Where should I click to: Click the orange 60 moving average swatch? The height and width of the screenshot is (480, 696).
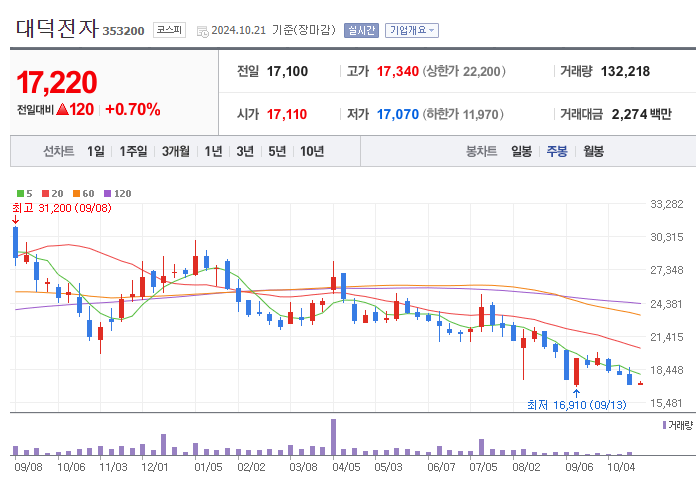(x=76, y=194)
